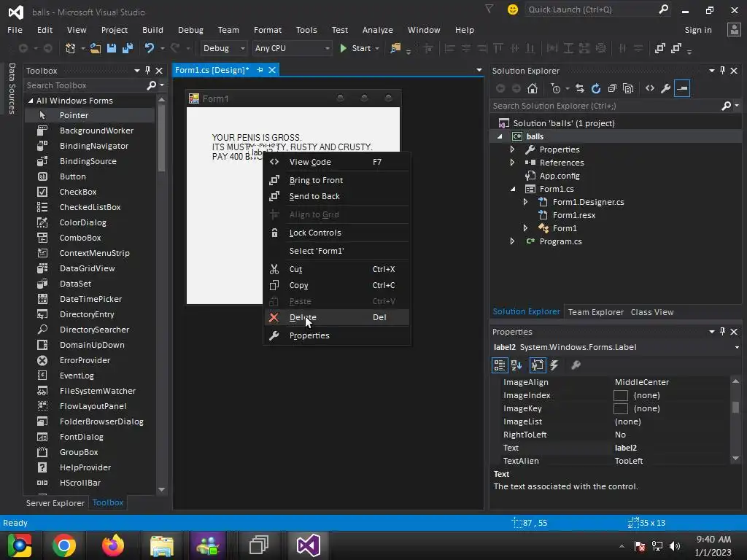Switch to the Server Explorer tab
747x560 pixels.
pyautogui.click(x=55, y=503)
